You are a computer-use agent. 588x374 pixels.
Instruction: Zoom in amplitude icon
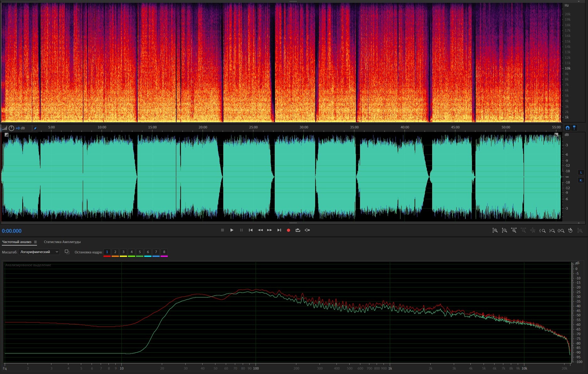click(495, 231)
